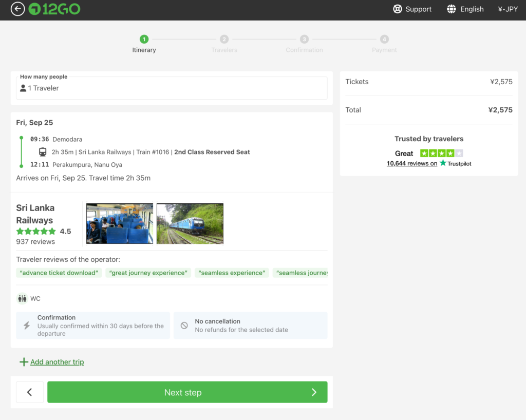Screen dimensions: 526x420
Task: Click the right chevron on Next step
Action: (314, 392)
